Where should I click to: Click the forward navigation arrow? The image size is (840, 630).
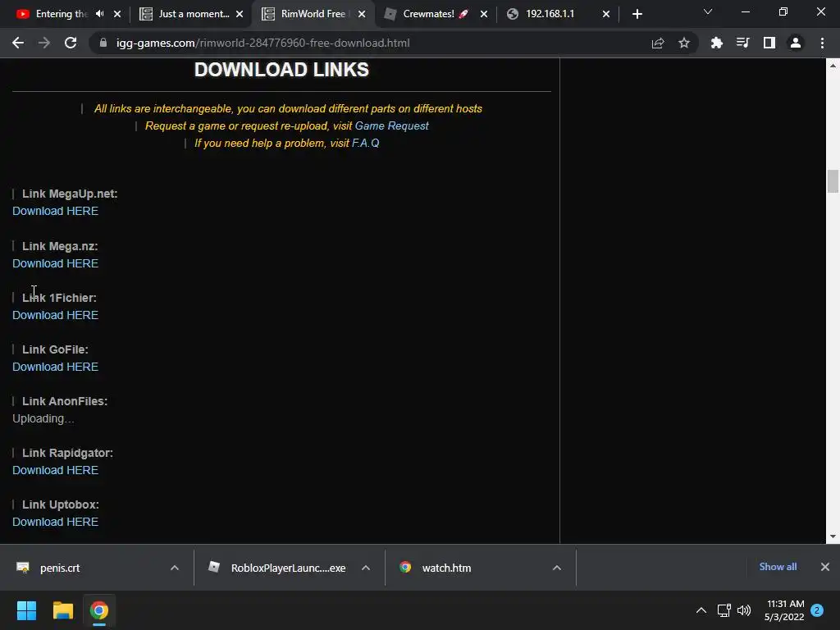44,43
